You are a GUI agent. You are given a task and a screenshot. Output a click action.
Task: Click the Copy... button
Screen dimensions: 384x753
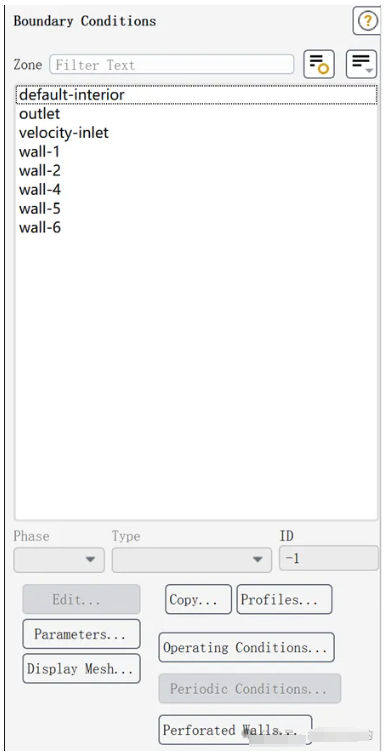pyautogui.click(x=198, y=599)
